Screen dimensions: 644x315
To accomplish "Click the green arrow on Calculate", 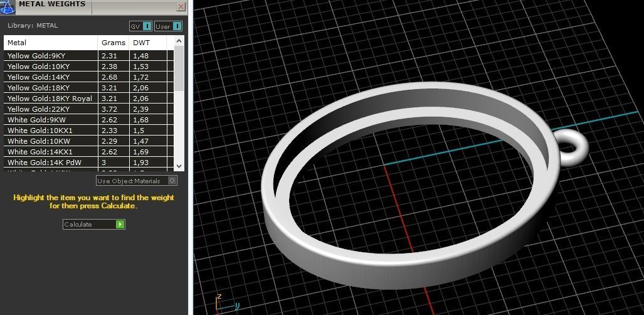I will 120,224.
